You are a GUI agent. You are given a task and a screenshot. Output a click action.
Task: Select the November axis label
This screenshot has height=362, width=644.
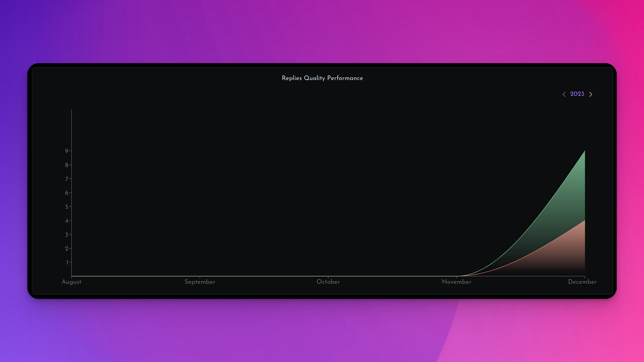pos(457,282)
